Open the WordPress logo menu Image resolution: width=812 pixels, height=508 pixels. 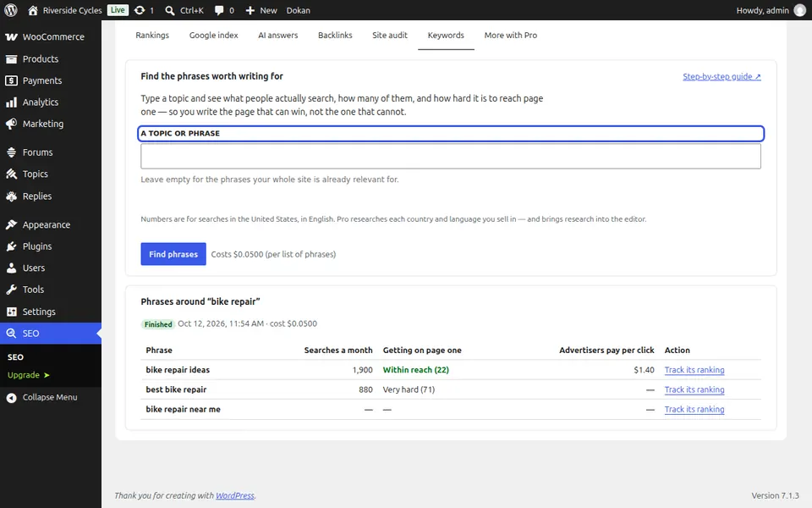[11, 10]
